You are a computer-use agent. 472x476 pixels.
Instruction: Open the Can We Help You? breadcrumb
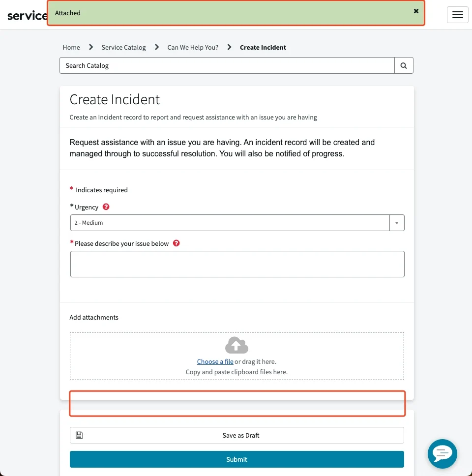pos(193,48)
